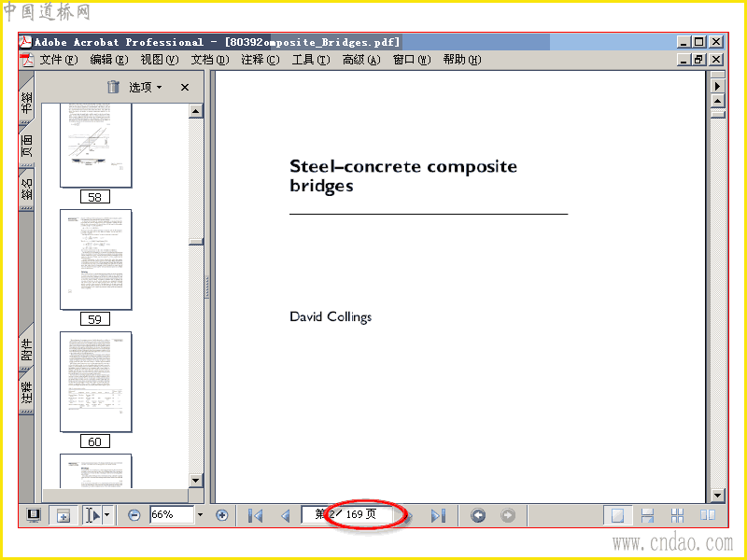Screen dimensions: 747x560
Task: Toggle the navigation pane button at bottom left
Action: pyautogui.click(x=34, y=515)
